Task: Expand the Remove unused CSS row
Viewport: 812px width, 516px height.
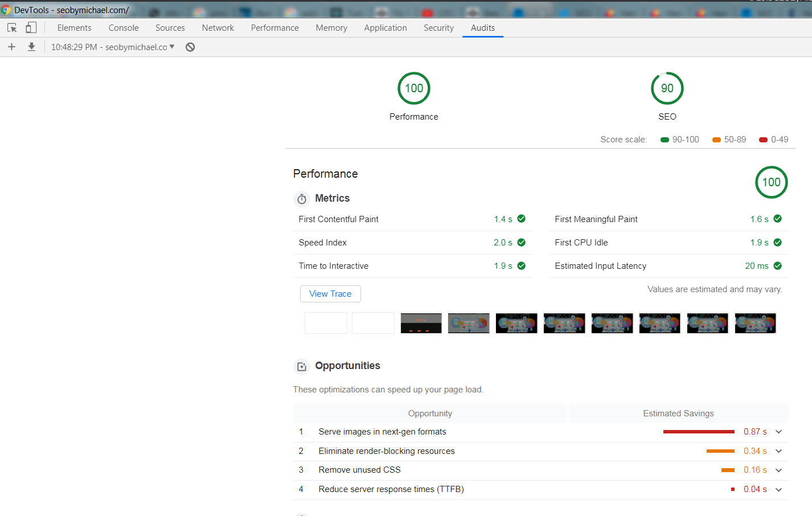Action: pos(779,470)
